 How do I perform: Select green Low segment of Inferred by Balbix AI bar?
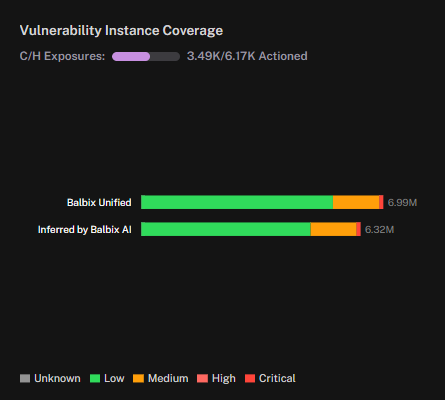tap(226, 229)
